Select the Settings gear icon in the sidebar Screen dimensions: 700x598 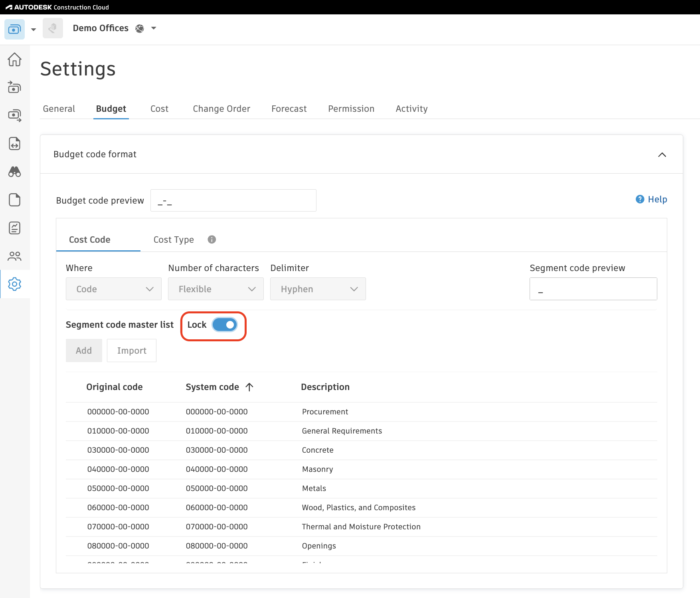pos(15,284)
